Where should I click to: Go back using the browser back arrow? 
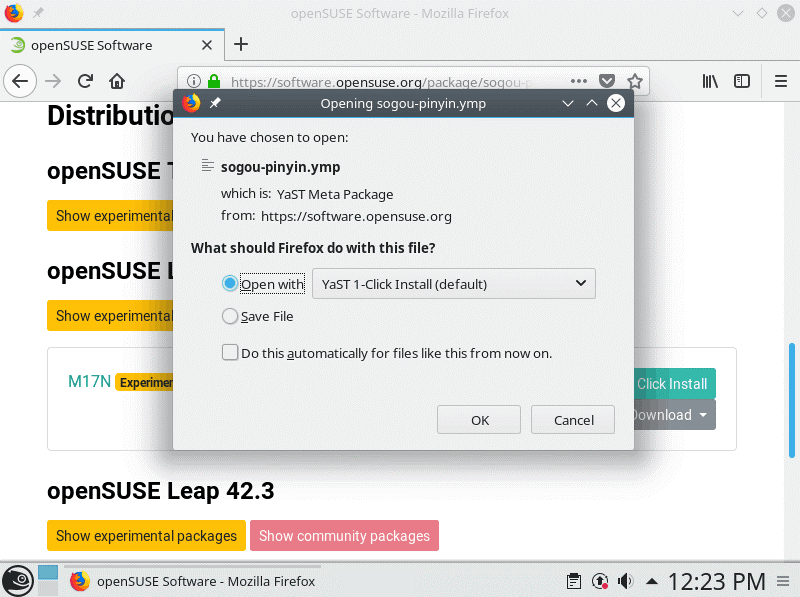(20, 81)
